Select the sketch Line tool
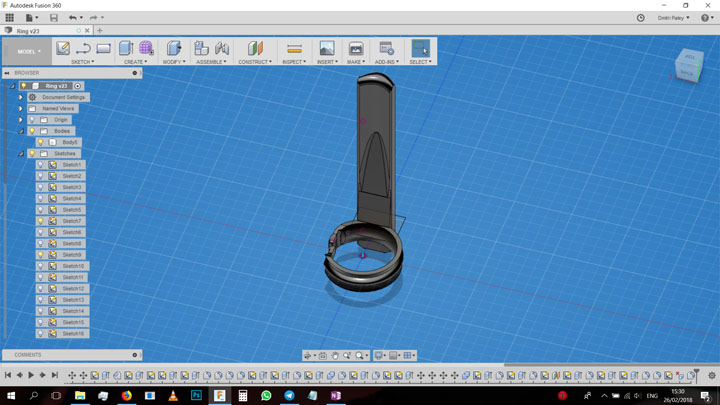The width and height of the screenshot is (720, 405). coord(83,48)
